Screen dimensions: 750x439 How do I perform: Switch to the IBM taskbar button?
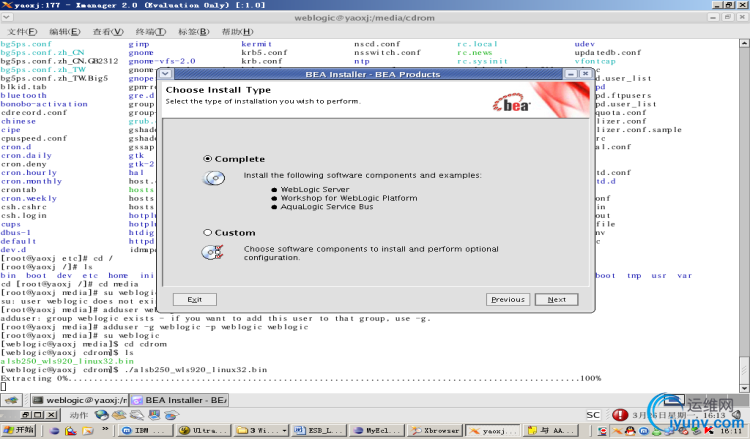[x=145, y=430]
